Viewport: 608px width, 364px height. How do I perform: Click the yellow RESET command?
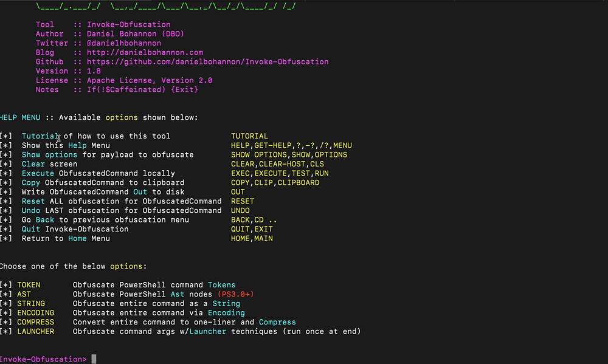click(243, 201)
